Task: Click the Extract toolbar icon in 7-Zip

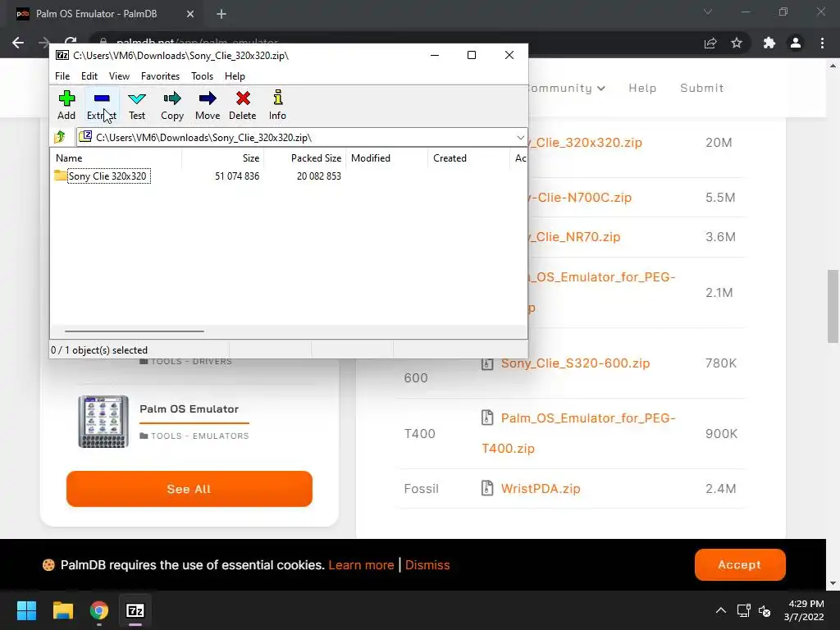Action: point(102,105)
